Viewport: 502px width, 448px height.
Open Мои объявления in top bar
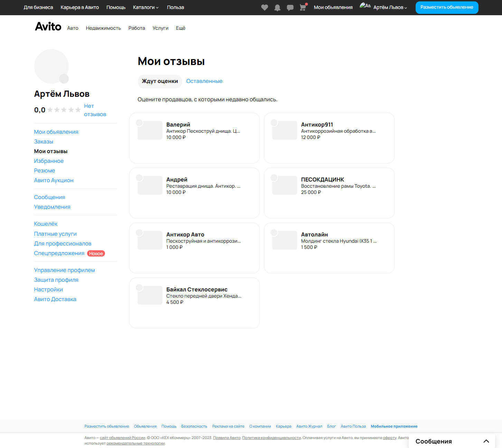333,7
